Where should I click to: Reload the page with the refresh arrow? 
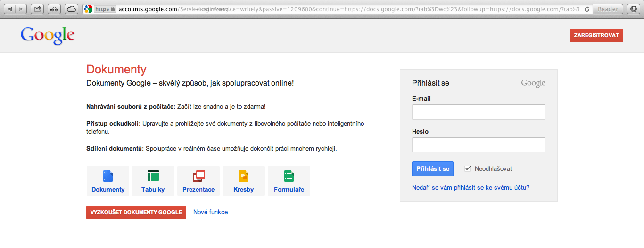(x=586, y=9)
